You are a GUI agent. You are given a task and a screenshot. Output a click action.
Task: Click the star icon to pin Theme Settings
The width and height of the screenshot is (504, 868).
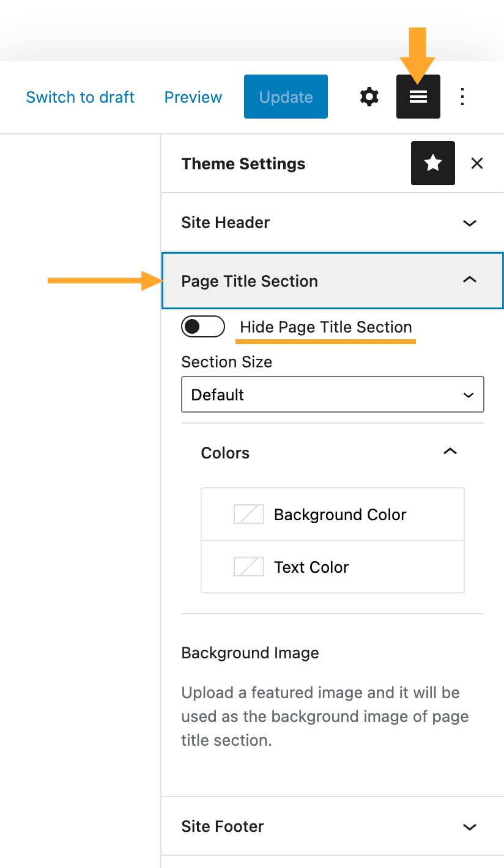433,163
